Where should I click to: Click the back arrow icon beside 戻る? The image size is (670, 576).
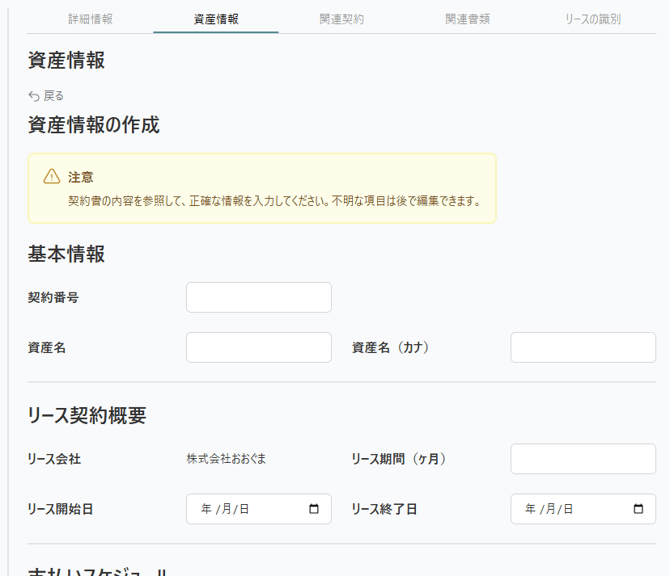click(x=34, y=96)
